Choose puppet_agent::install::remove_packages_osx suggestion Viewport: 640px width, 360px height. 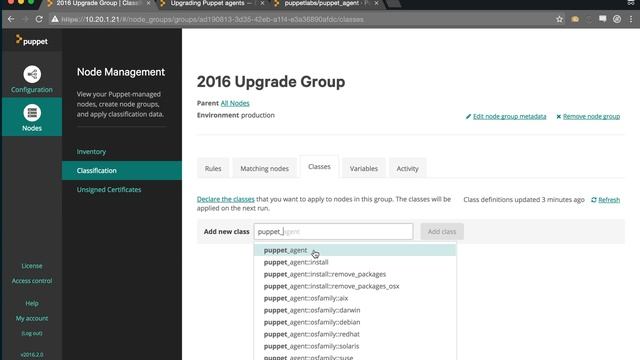pos(355,286)
